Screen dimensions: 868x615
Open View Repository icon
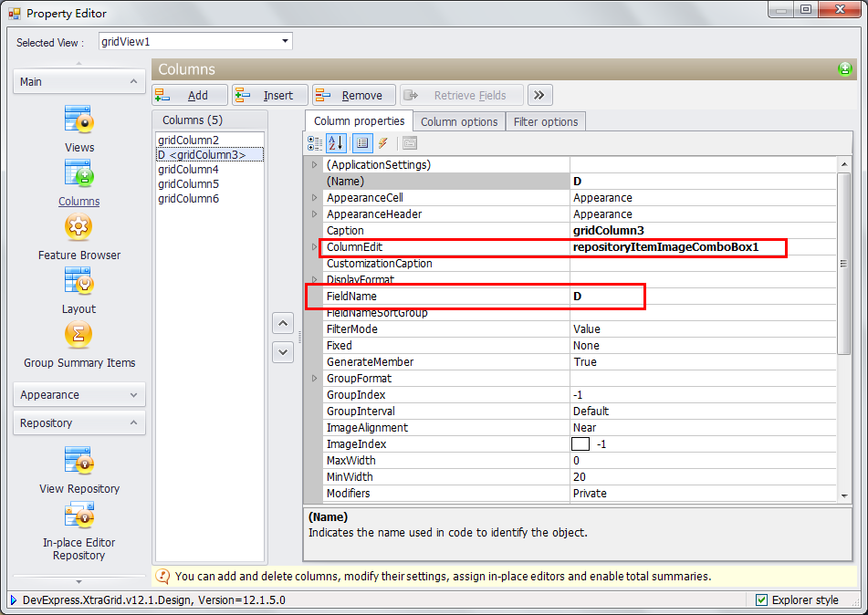[x=79, y=461]
